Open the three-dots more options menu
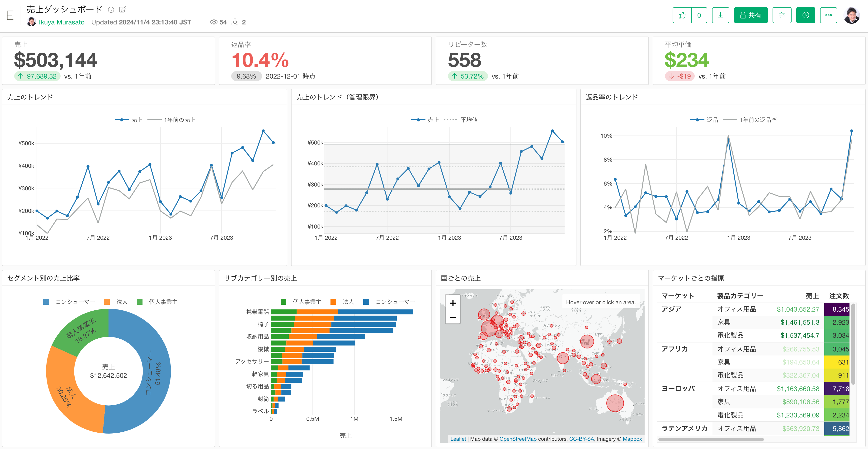This screenshot has height=449, width=868. [x=828, y=15]
